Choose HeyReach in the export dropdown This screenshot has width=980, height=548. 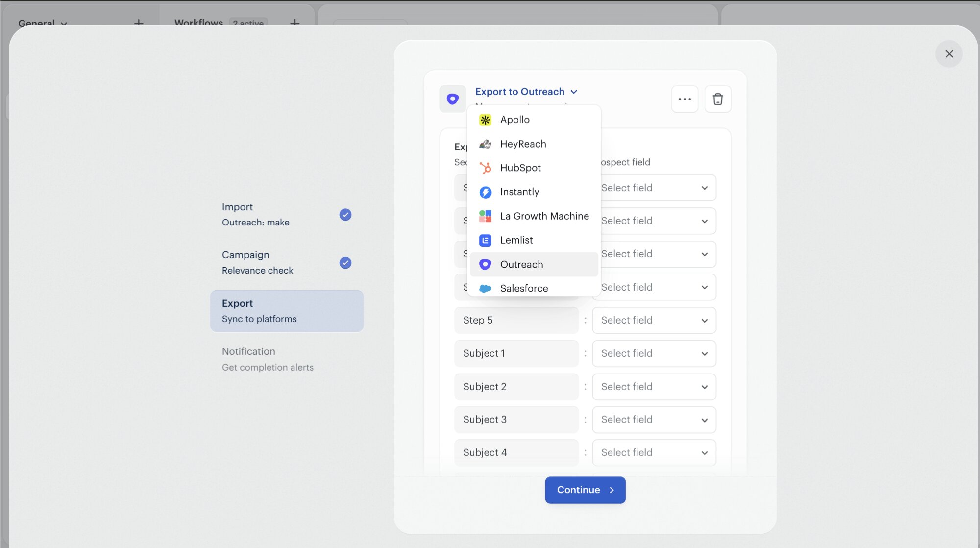(534, 144)
